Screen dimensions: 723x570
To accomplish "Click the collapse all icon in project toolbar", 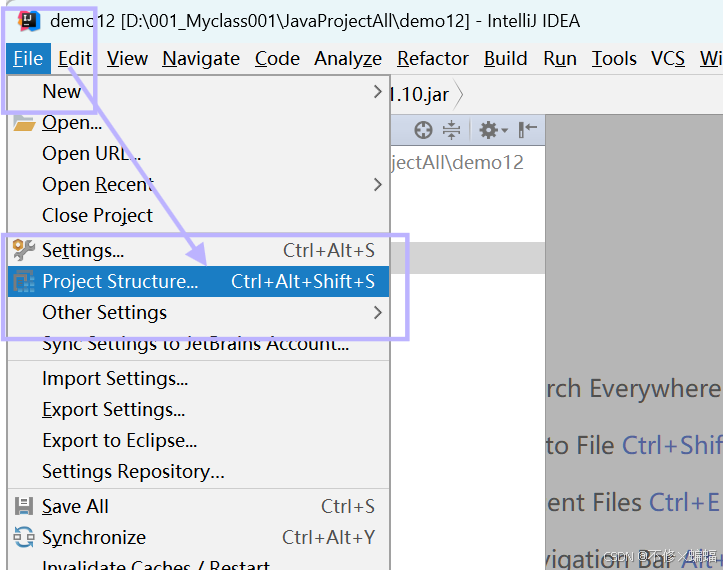I will coord(451,130).
